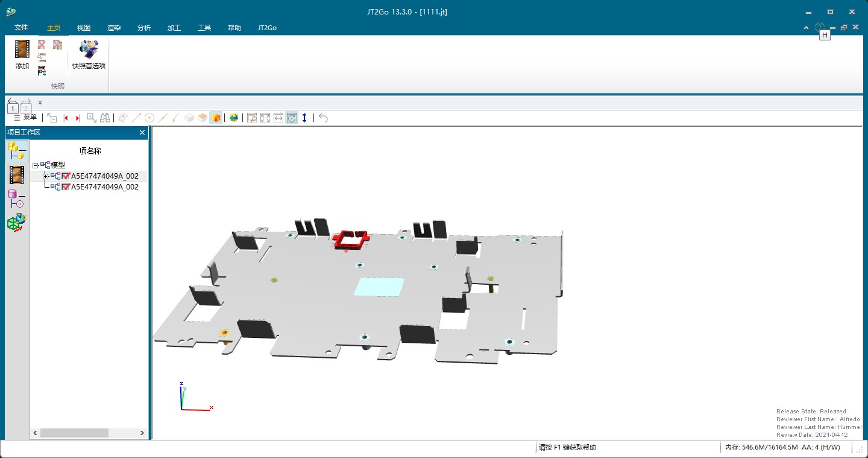Select the orange-topped box selection icon
868x458 pixels.
tap(203, 118)
